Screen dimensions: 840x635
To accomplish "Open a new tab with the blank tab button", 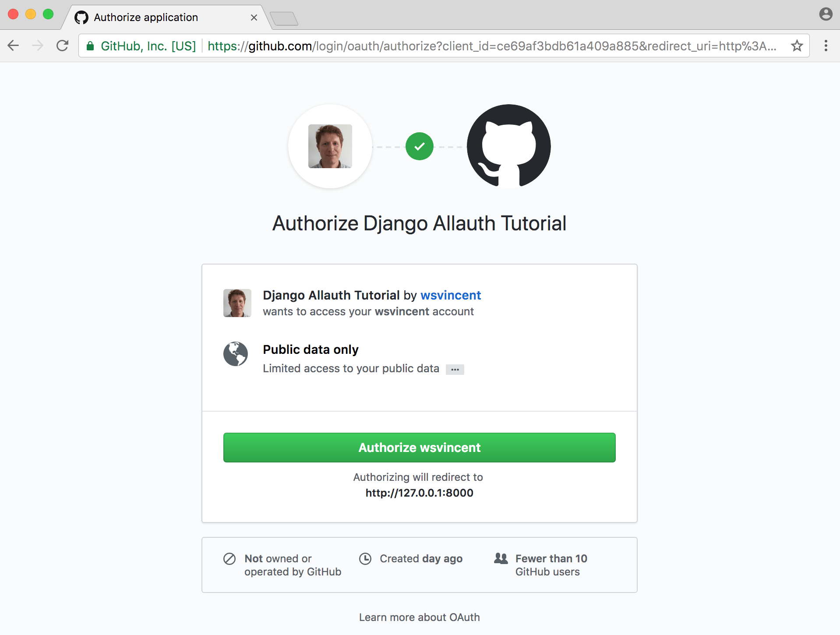I will tap(284, 18).
